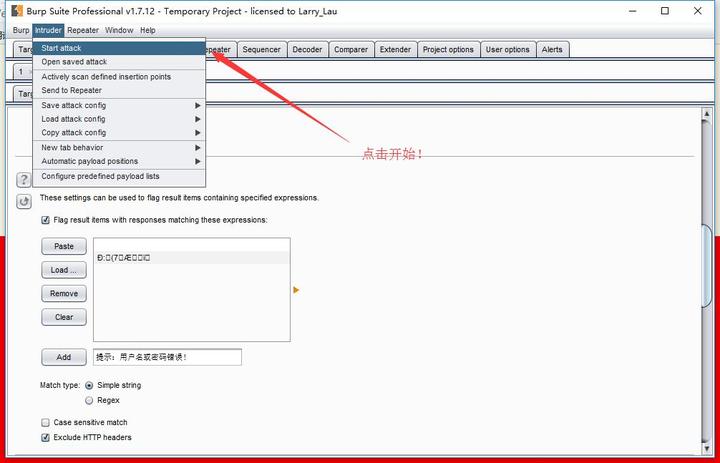The image size is (720, 463).
Task: Click the restore defaults refresh icon
Action: pyautogui.click(x=23, y=201)
